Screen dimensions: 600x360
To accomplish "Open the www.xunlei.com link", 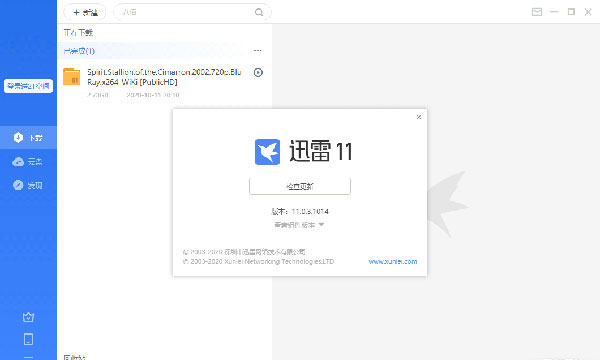I will 393,262.
